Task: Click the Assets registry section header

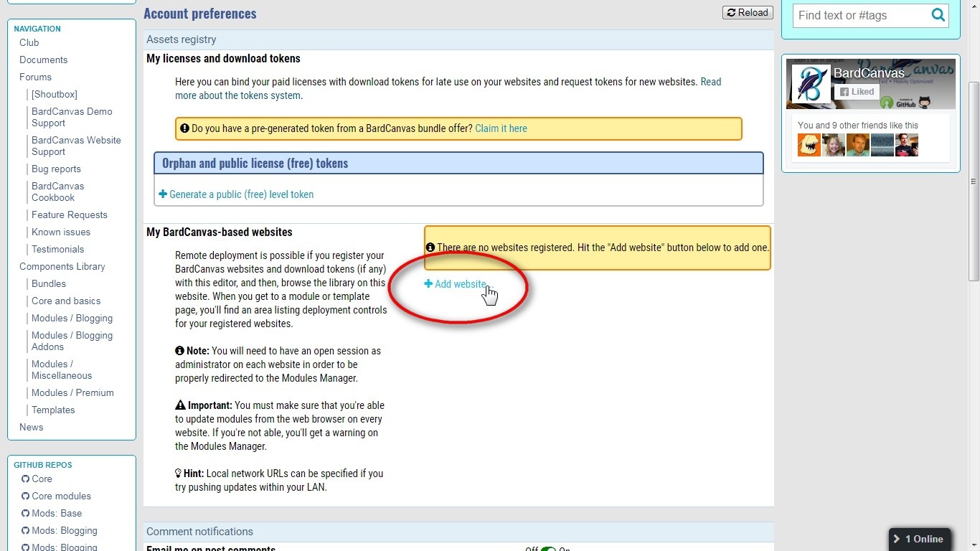Action: pos(459,39)
